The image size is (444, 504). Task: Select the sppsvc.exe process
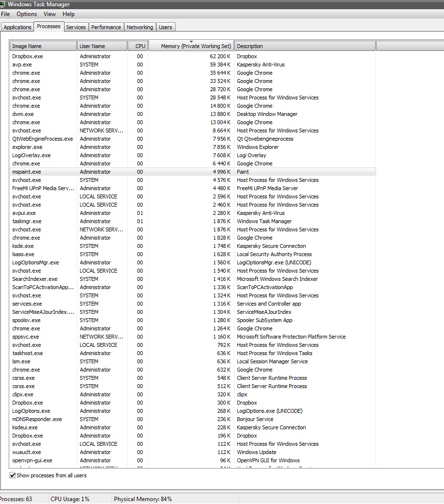(193, 337)
